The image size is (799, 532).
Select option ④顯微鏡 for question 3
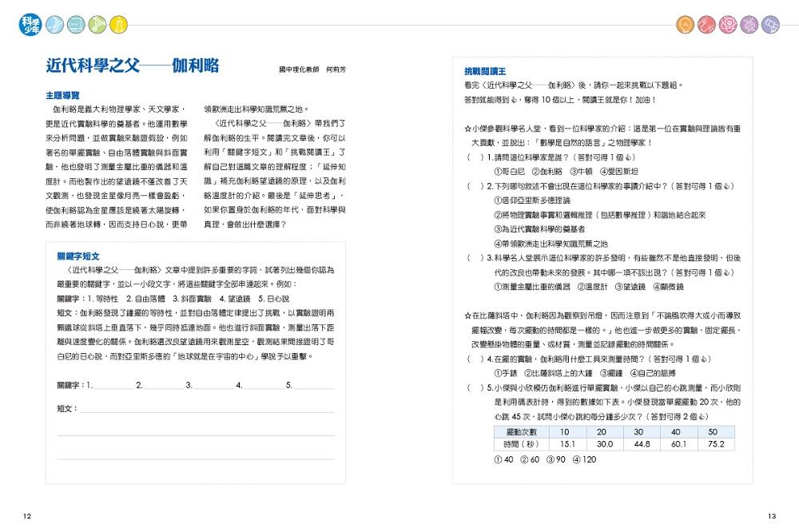(x=669, y=287)
